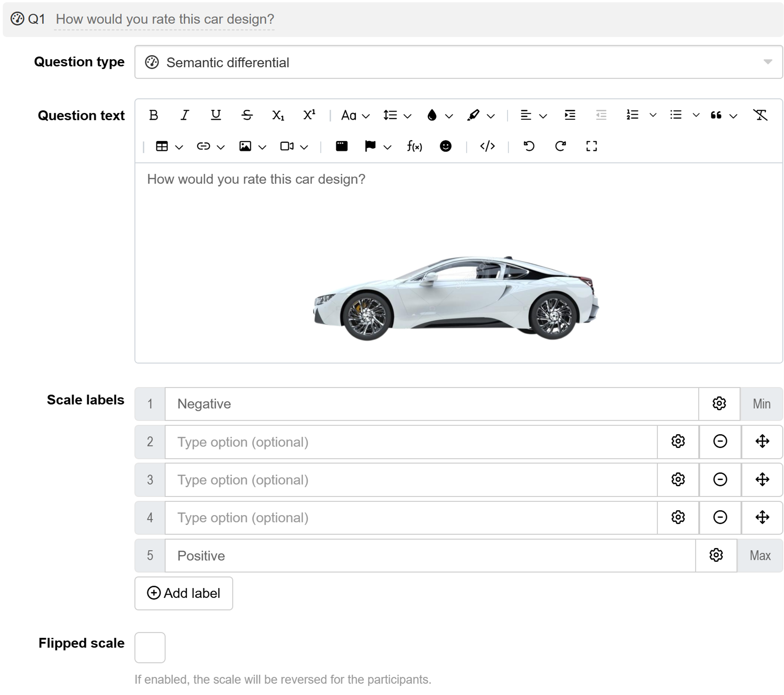Screen dimensions: 784x695
Task: Toggle bold formatting in the question text editor
Action: pos(153,115)
